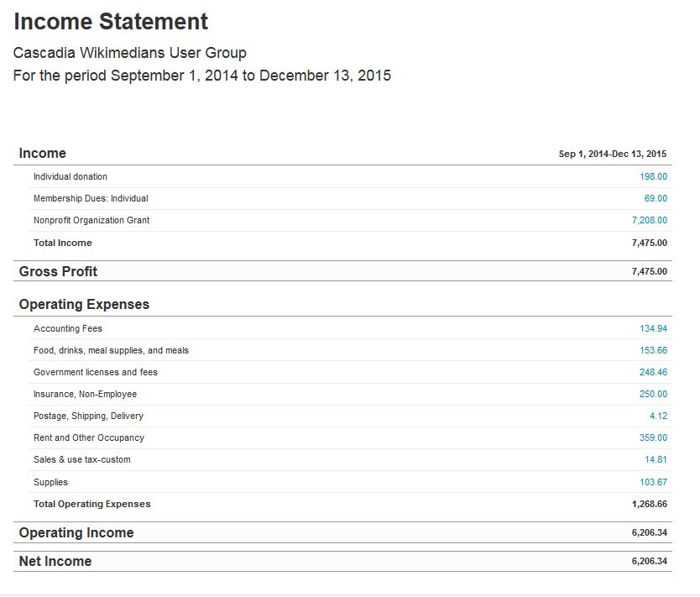Click the Net Income heading
This screenshot has width=700, height=597.
[55, 561]
